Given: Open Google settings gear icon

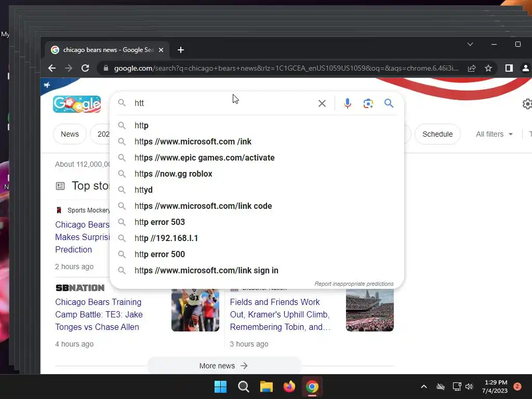Looking at the screenshot, I should [527, 104].
